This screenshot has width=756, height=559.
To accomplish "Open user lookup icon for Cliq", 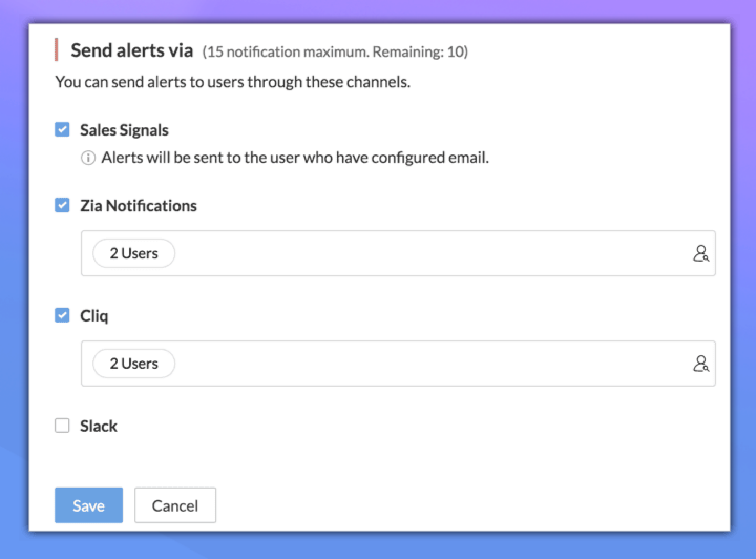I will pos(700,364).
